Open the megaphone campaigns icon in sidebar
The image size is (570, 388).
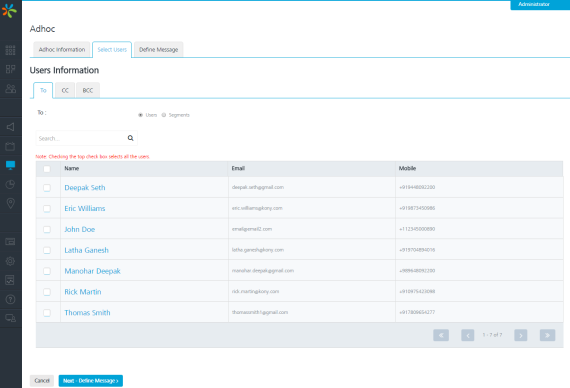(x=11, y=127)
